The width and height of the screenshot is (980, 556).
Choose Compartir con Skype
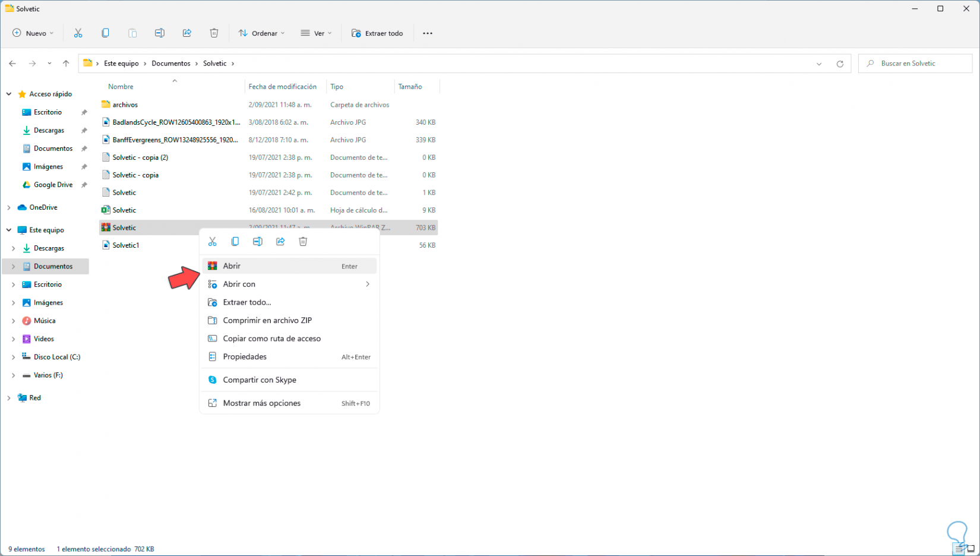point(289,380)
